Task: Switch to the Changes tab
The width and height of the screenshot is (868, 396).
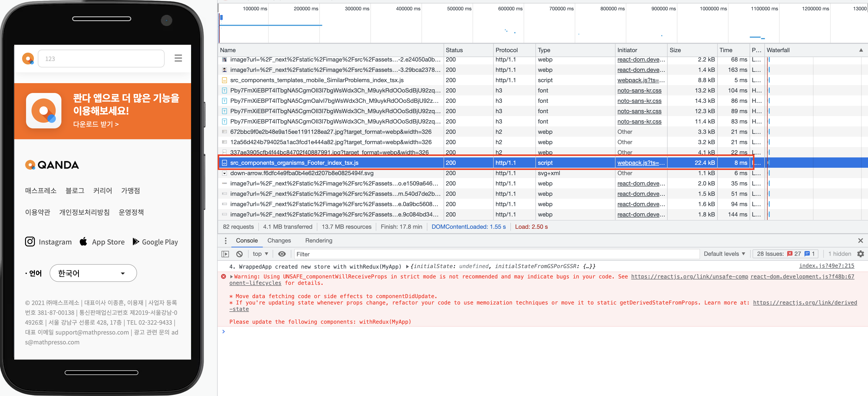Action: (x=279, y=241)
